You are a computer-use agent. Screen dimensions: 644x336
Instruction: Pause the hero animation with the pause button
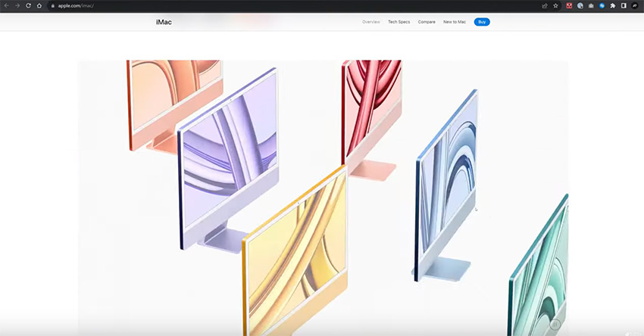555,325
